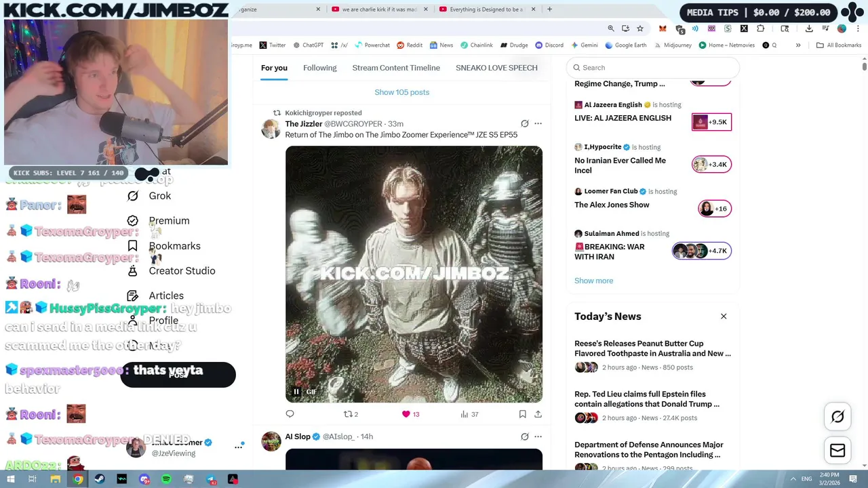Open the Midjourney bookmark
868x488 pixels.
coord(673,45)
